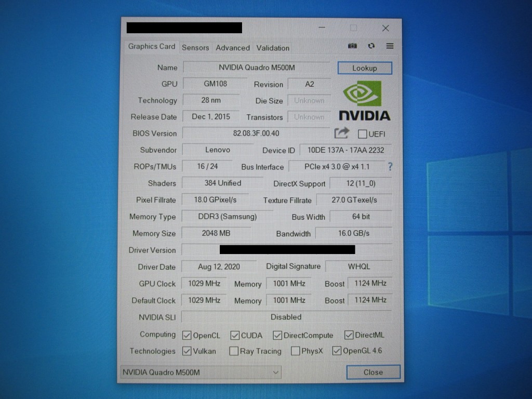This screenshot has width=532, height=399.
Task: Select the Graphics Card tab
Action: coord(152,46)
